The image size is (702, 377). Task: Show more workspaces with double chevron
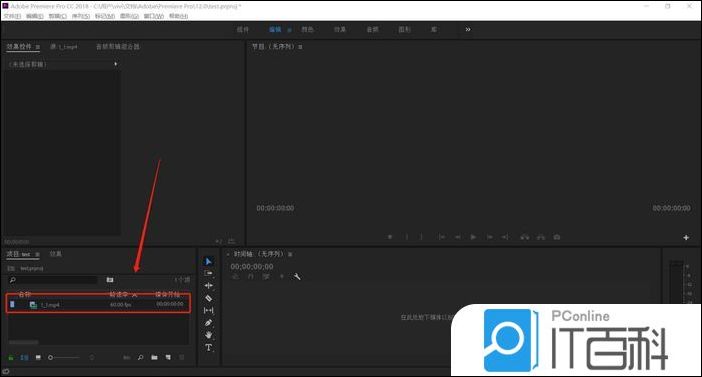468,30
